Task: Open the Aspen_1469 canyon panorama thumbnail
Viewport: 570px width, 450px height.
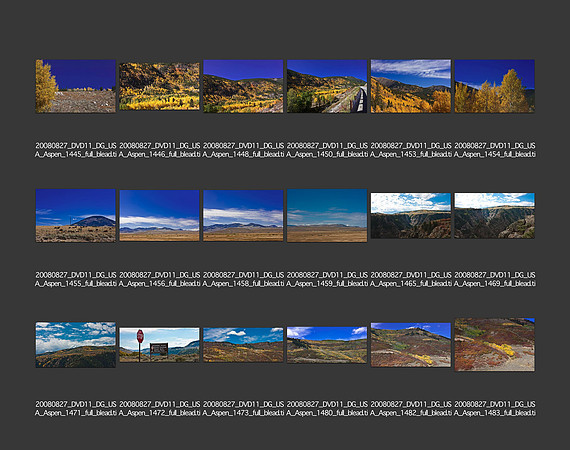Action: tap(495, 216)
